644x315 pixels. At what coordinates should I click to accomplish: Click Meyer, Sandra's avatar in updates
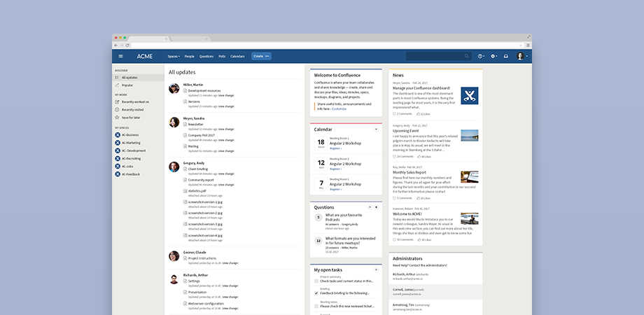pos(174,122)
